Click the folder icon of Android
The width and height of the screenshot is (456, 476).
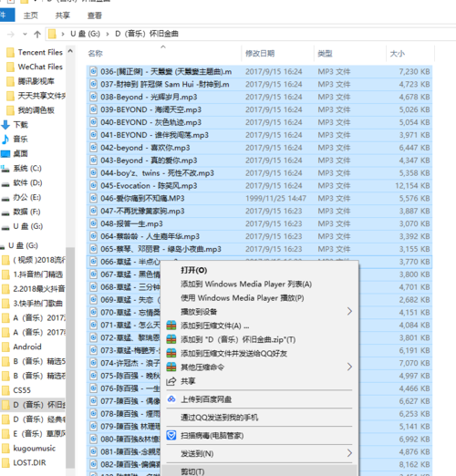[5, 347]
